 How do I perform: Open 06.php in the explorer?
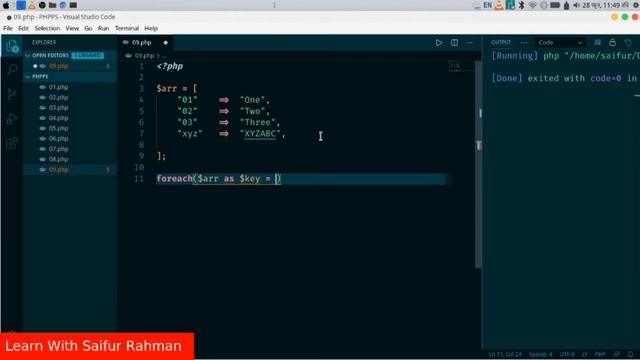click(x=58, y=138)
